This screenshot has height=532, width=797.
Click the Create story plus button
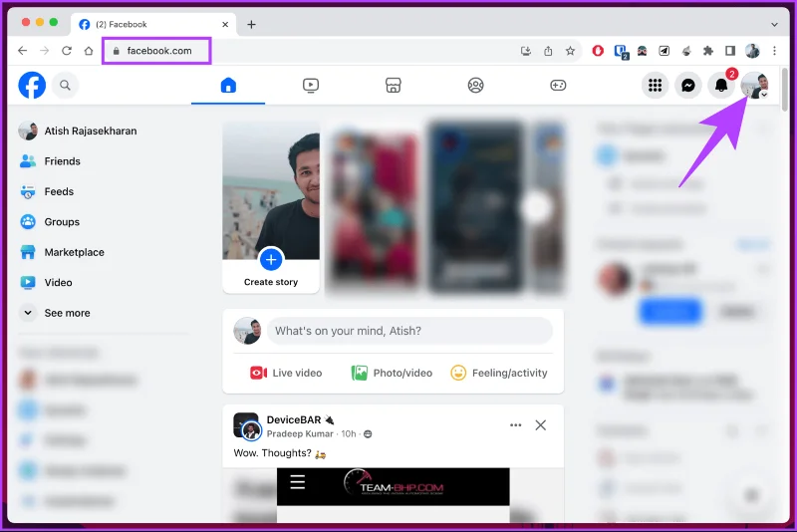pos(271,260)
